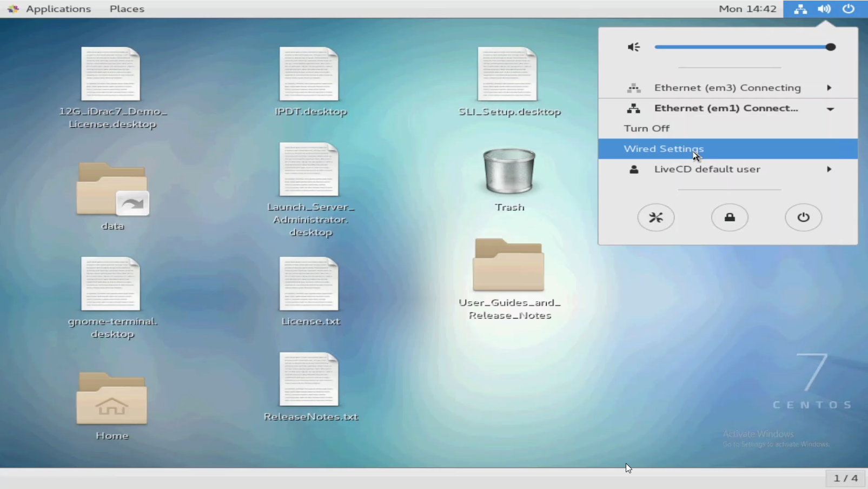This screenshot has height=489, width=868.
Task: Open User_Guides_and_Release_Notes folder
Action: tap(508, 266)
